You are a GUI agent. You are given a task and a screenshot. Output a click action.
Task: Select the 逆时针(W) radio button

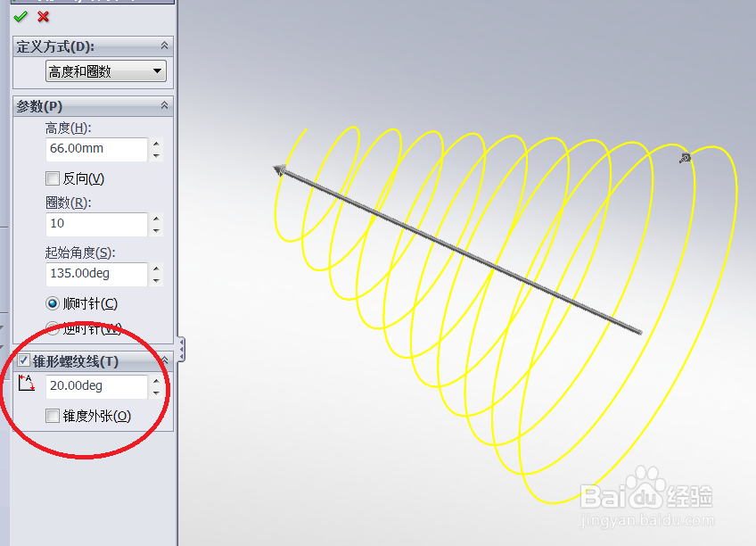[x=52, y=328]
